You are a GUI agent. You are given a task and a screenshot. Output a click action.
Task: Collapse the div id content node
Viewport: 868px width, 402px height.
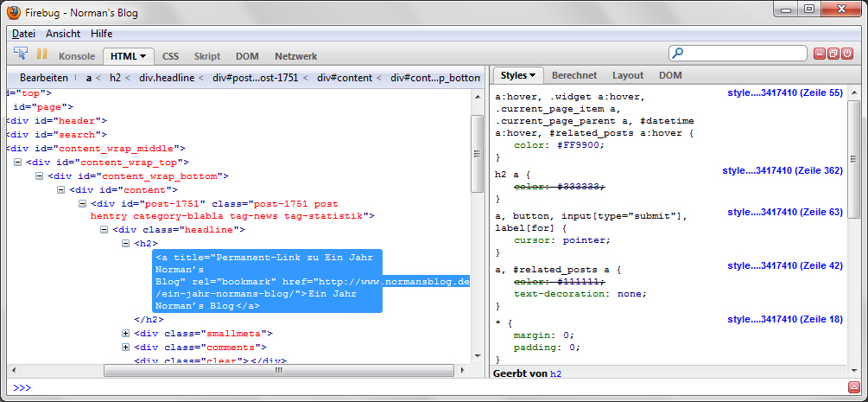pos(60,190)
